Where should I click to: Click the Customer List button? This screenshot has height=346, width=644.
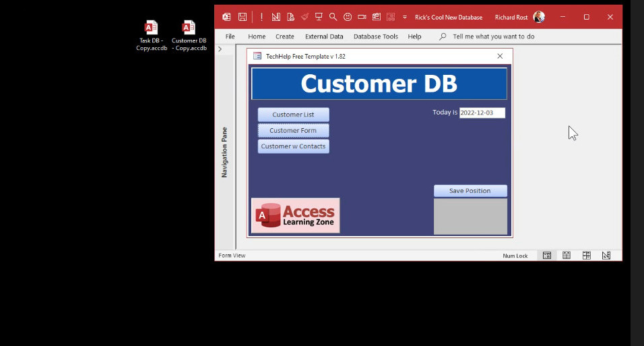[x=293, y=115]
